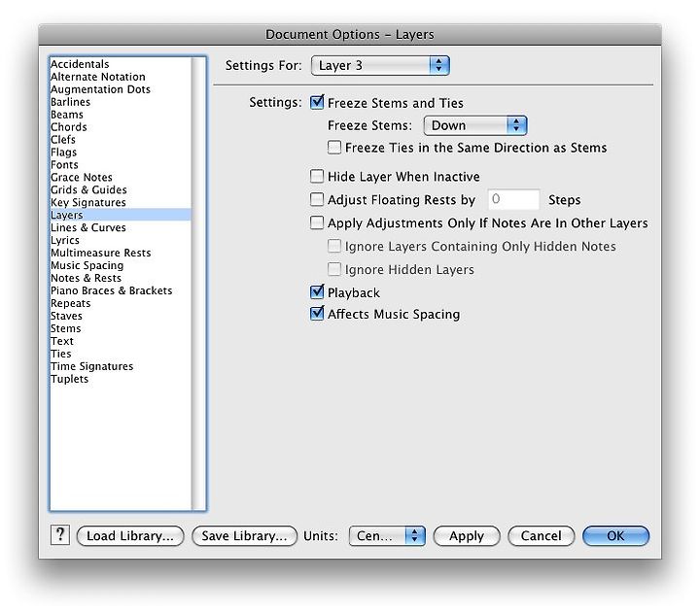700x612 pixels.
Task: Select Repeats entry
Action: [x=121, y=303]
